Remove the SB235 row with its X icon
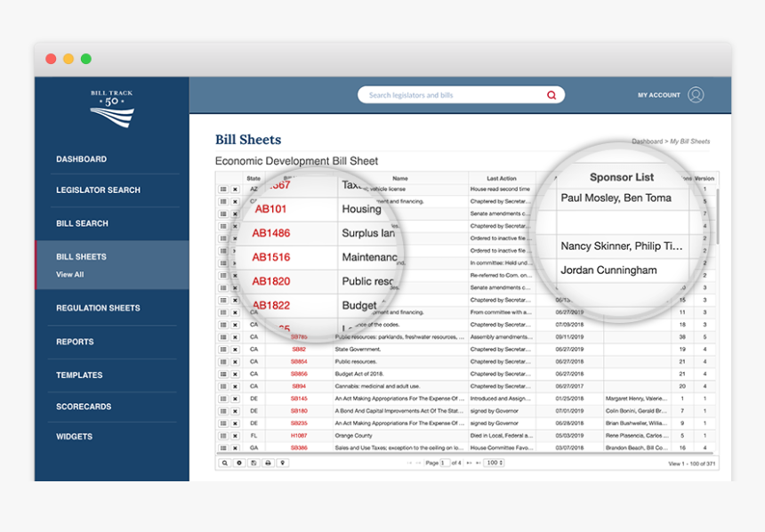The height and width of the screenshot is (532, 765). (x=235, y=423)
